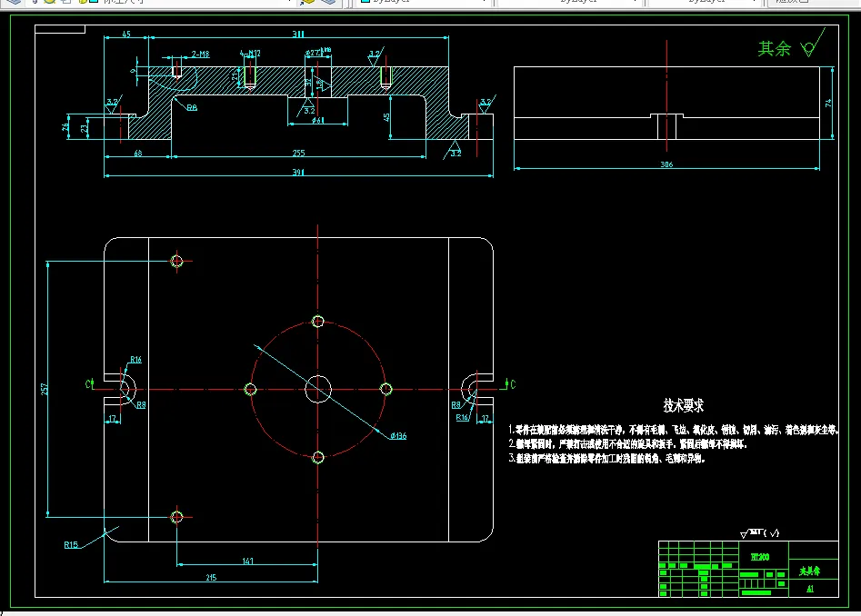861x616 pixels.
Task: Select the 306 dimension in side view
Action: point(666,164)
